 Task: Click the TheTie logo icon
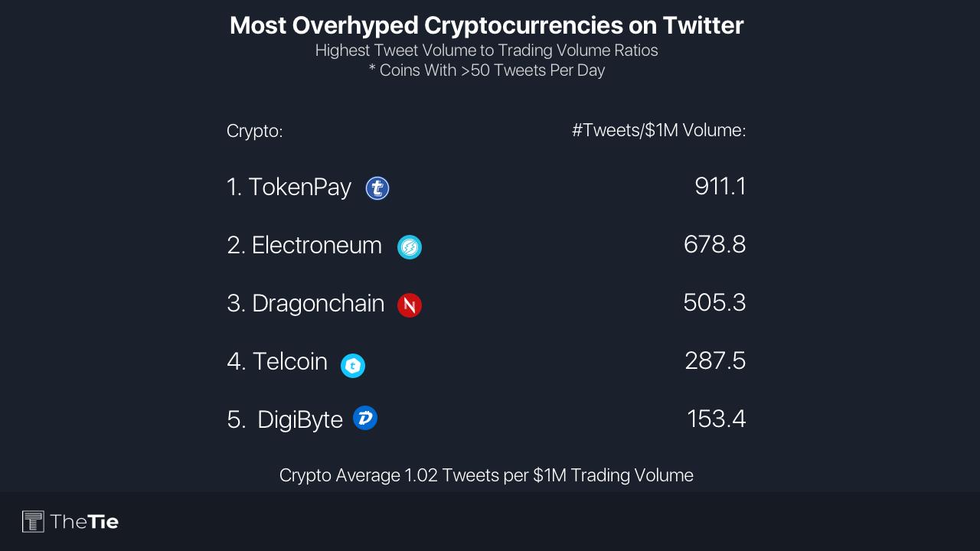coord(33,522)
